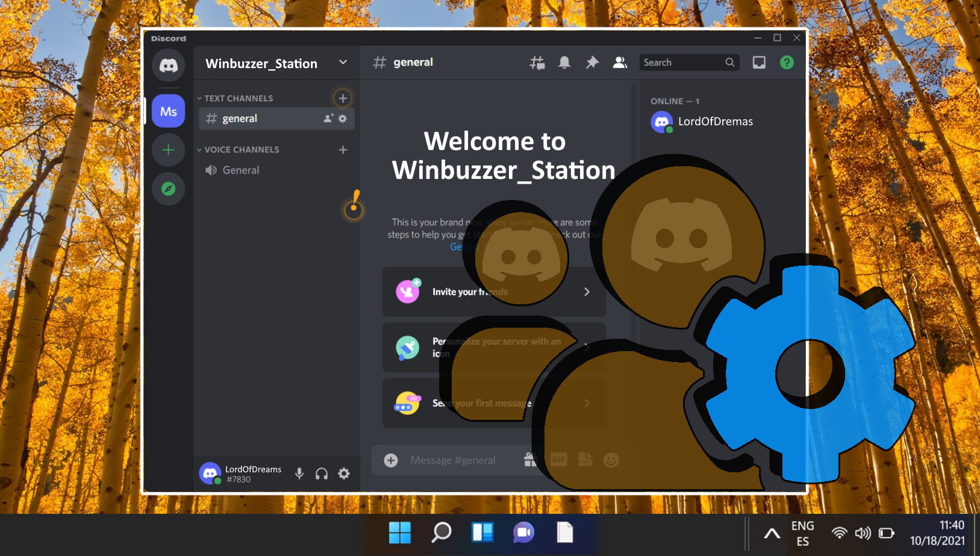Collapse the Text Channels category
980x556 pixels.
point(236,98)
